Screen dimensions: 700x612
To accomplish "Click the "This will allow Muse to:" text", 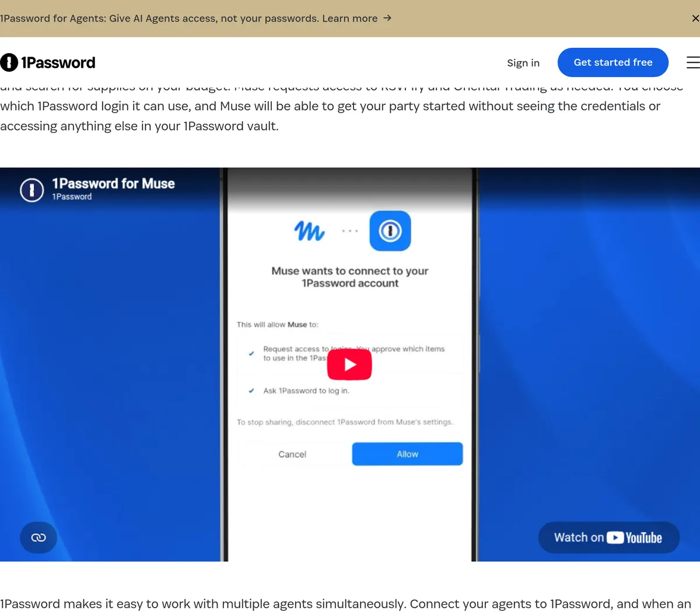I will point(278,324).
